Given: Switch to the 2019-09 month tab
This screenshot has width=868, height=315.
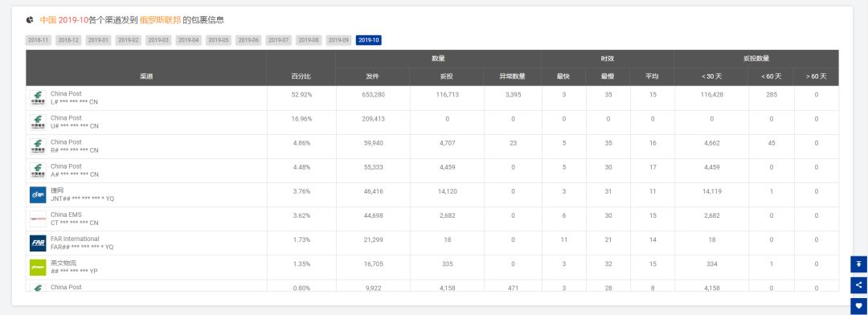Looking at the screenshot, I should [x=338, y=40].
